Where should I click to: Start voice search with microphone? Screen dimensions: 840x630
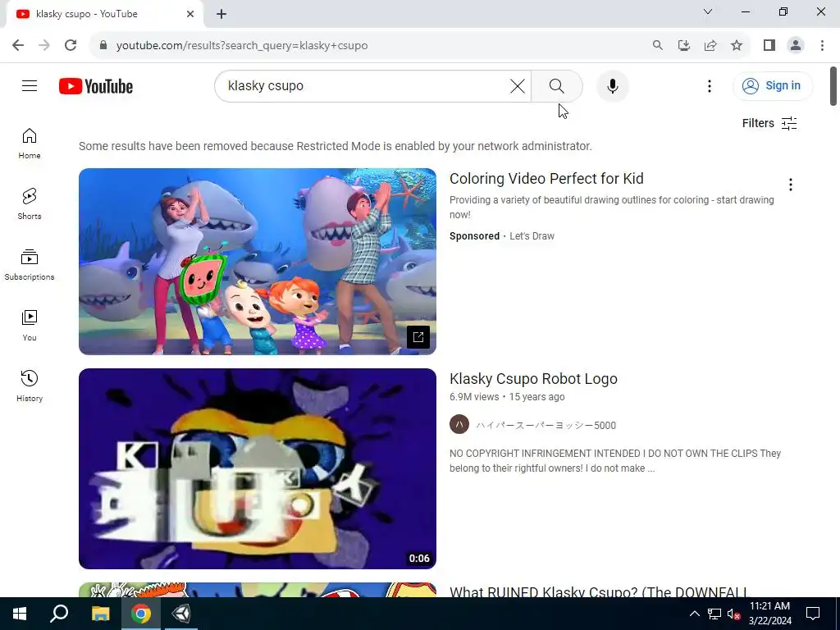(612, 85)
